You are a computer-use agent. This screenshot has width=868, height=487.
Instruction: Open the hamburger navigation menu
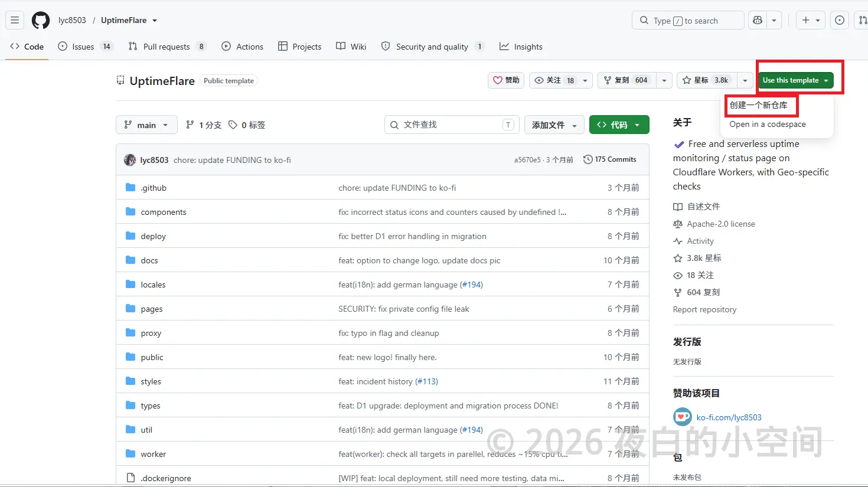click(x=15, y=20)
